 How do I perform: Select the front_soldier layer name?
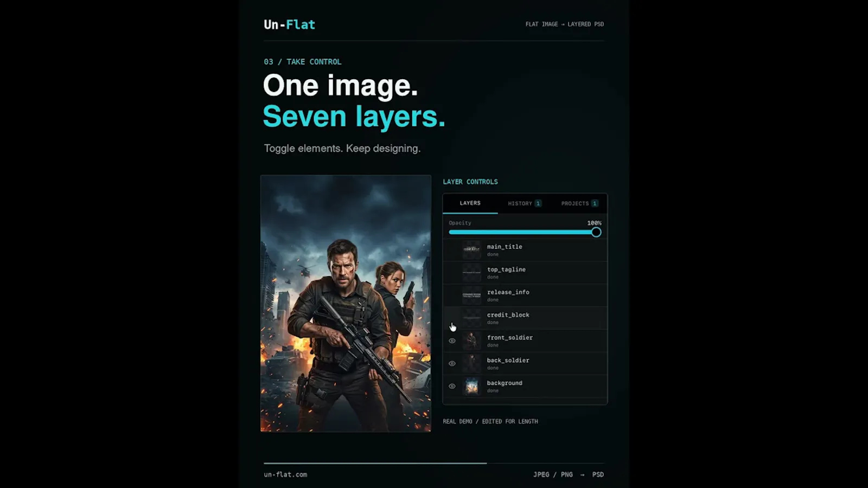coord(510,338)
